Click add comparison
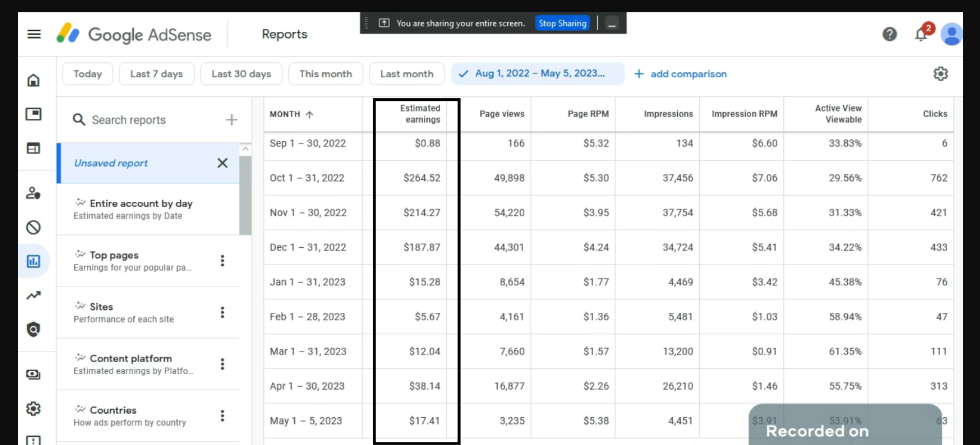This screenshot has width=980, height=445. point(680,74)
